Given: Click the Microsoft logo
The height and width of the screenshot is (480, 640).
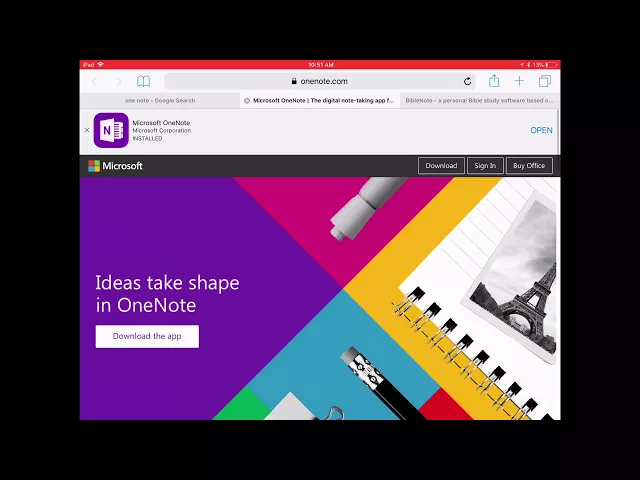Looking at the screenshot, I should tap(115, 166).
